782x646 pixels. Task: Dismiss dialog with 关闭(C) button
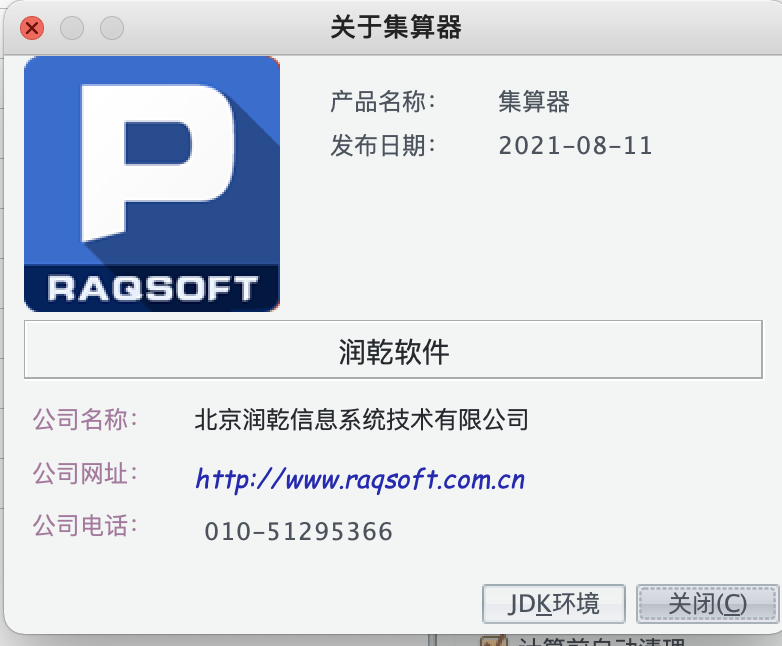point(707,604)
